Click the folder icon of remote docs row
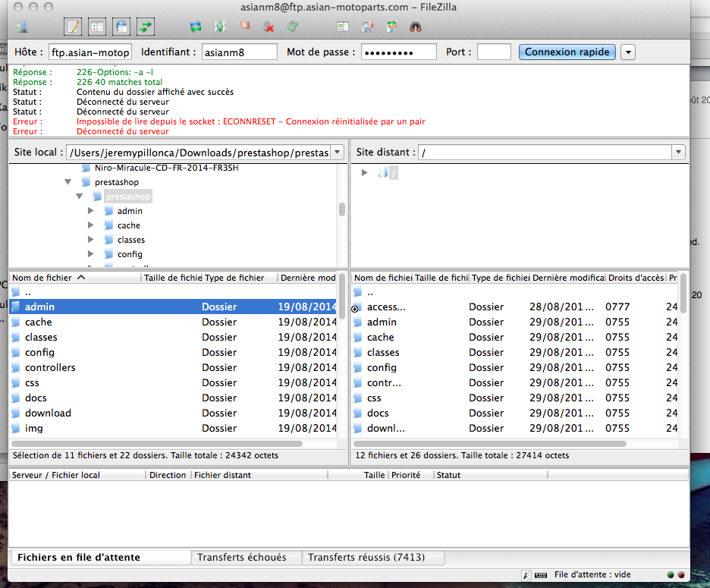 [x=358, y=413]
